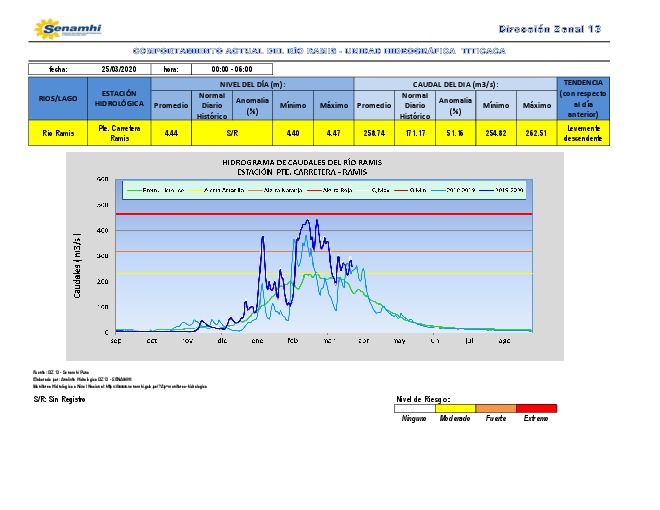Click the Senamhi logo
Viewport: 660px width, 510px height.
point(65,28)
